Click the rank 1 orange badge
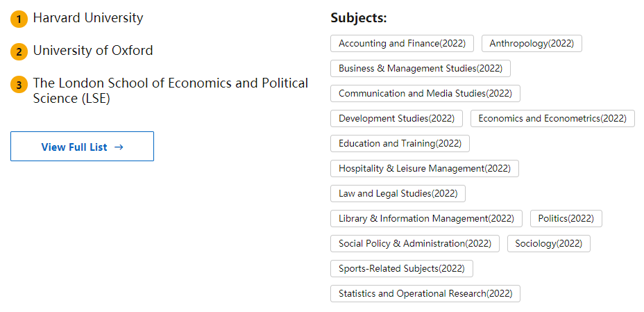Screen dimensions: 644x312 point(19,19)
